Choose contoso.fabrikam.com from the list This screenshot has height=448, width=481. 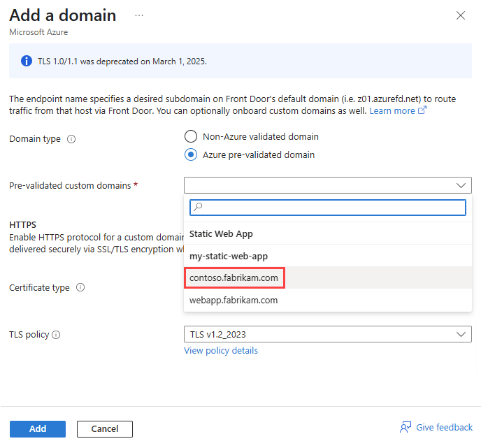(234, 277)
